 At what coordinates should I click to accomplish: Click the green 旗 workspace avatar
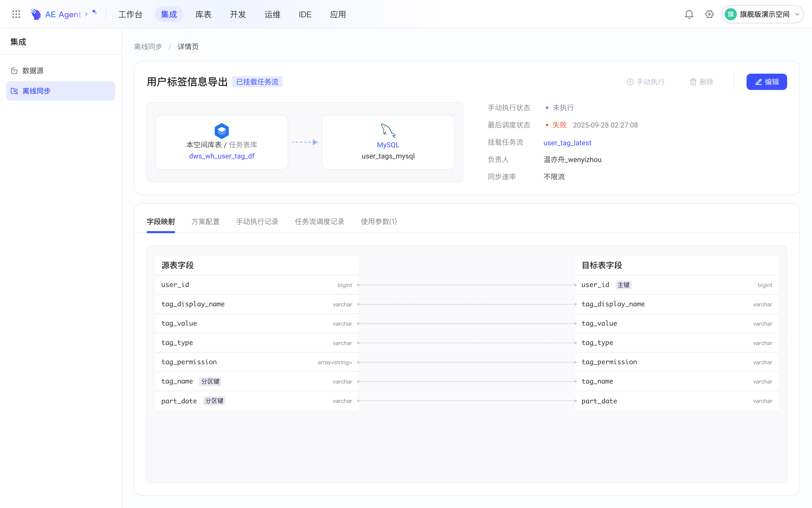tap(731, 14)
